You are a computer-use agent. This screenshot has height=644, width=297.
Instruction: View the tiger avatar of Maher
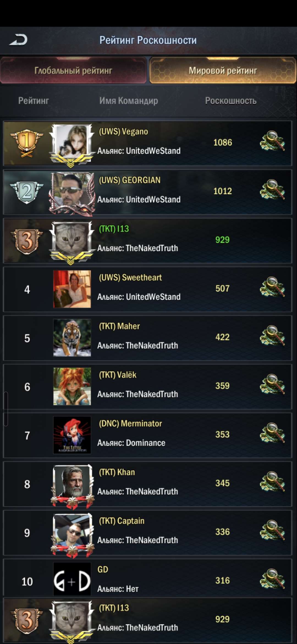[x=72, y=338]
